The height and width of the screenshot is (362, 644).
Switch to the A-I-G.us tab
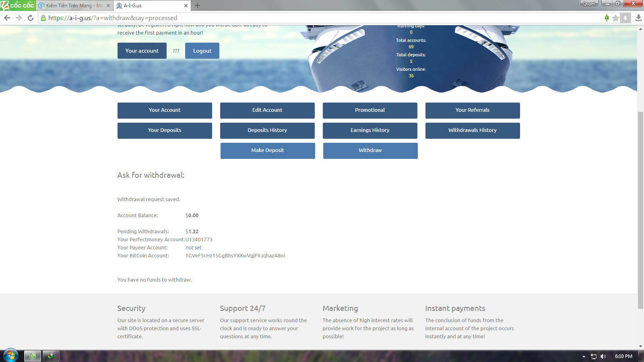[151, 6]
